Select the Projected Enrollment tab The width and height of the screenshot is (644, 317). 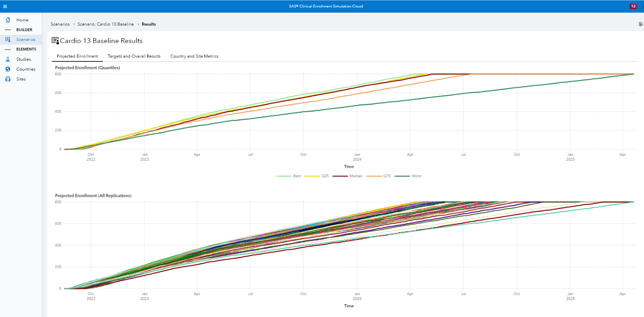pos(77,56)
